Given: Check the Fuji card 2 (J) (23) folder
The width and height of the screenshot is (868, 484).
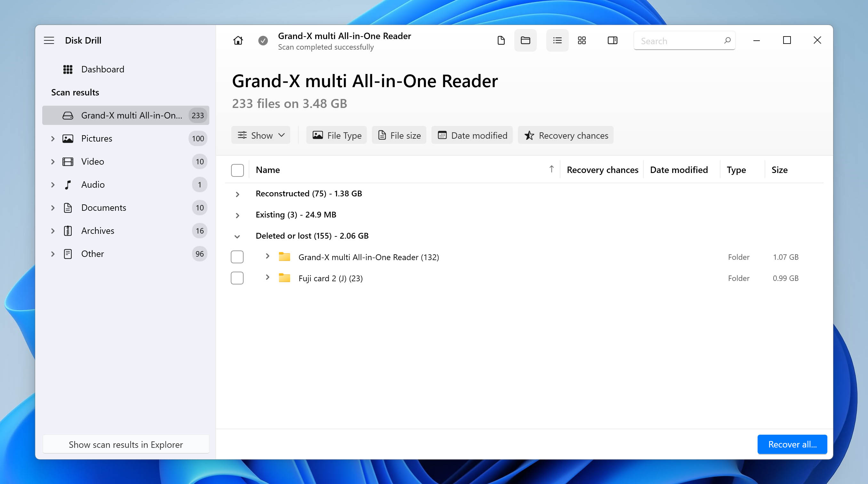Looking at the screenshot, I should pyautogui.click(x=237, y=278).
